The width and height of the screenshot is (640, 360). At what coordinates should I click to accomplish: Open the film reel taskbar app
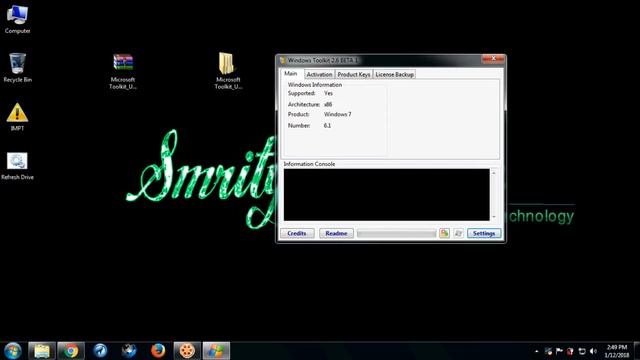point(187,351)
